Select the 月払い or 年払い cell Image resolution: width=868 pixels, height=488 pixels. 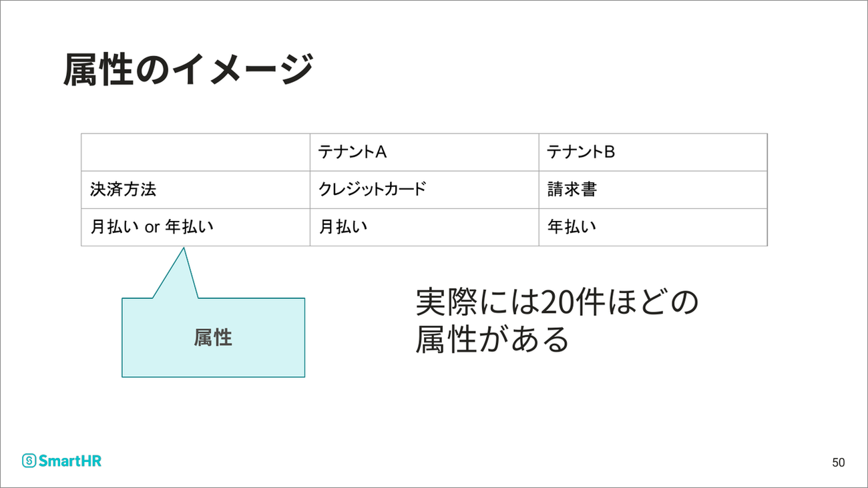(x=196, y=227)
